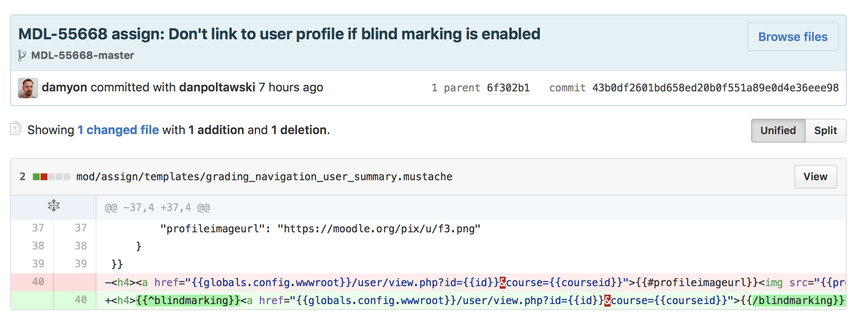Viewport: 868px width, 322px height.
Task: Switch to Unified diff view
Action: 778,131
